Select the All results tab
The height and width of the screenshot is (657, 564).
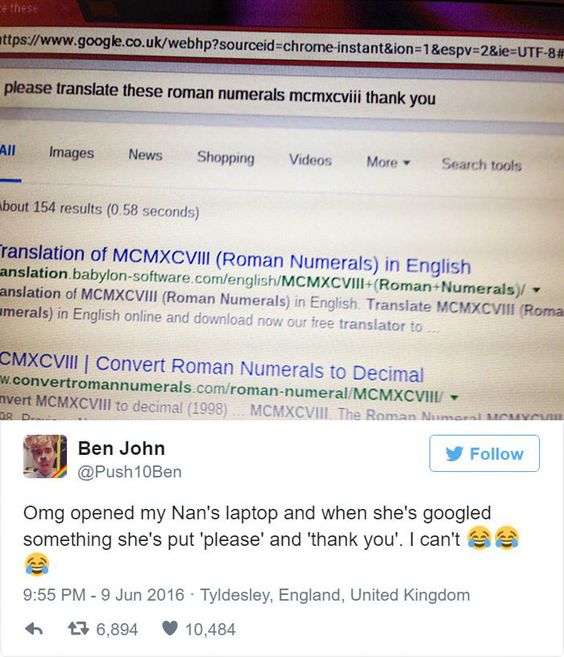(x=8, y=150)
